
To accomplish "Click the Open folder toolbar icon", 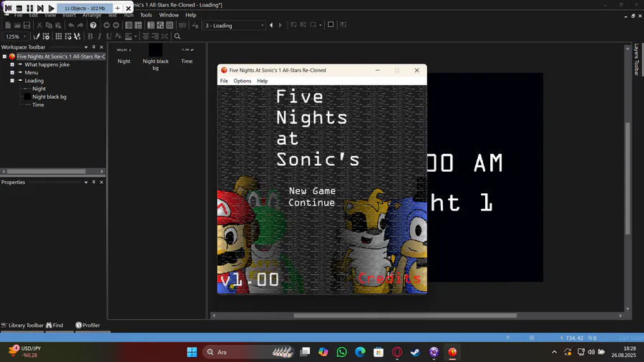I will click(17, 26).
